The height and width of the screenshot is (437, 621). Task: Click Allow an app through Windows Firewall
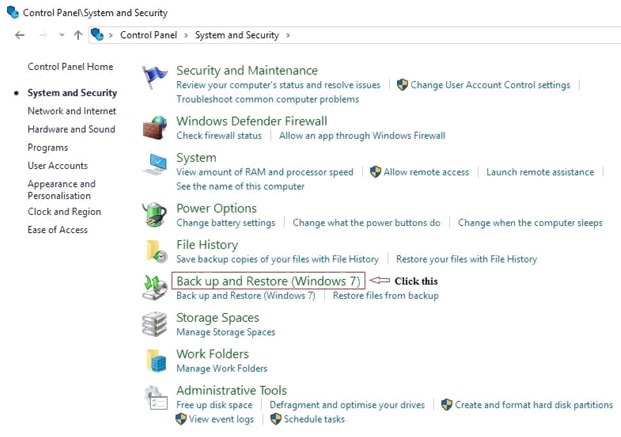362,135
